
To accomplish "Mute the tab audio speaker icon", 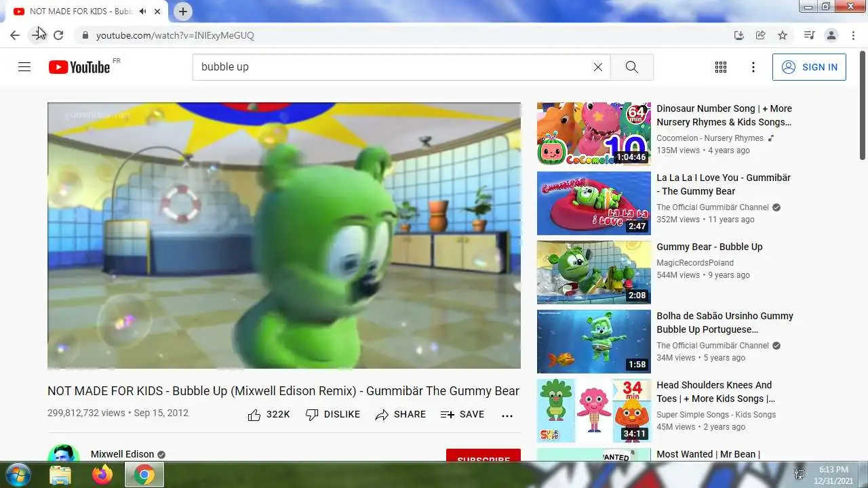I will point(142,12).
